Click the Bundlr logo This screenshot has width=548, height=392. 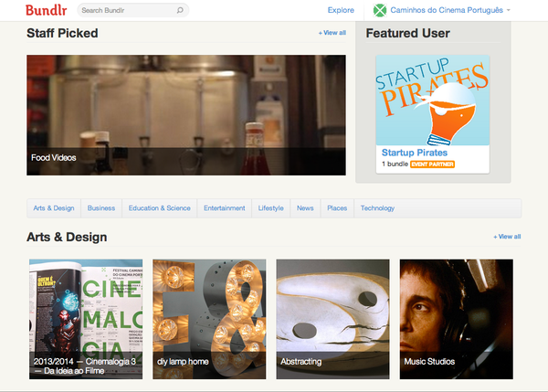(x=46, y=11)
